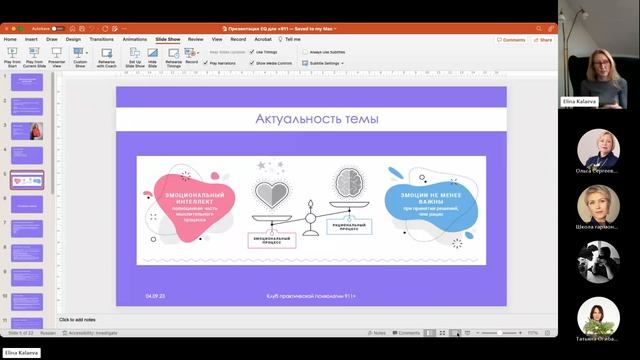This screenshot has width=640, height=360.
Task: Open the Subtitle Settings dropdown
Action: 323,63
